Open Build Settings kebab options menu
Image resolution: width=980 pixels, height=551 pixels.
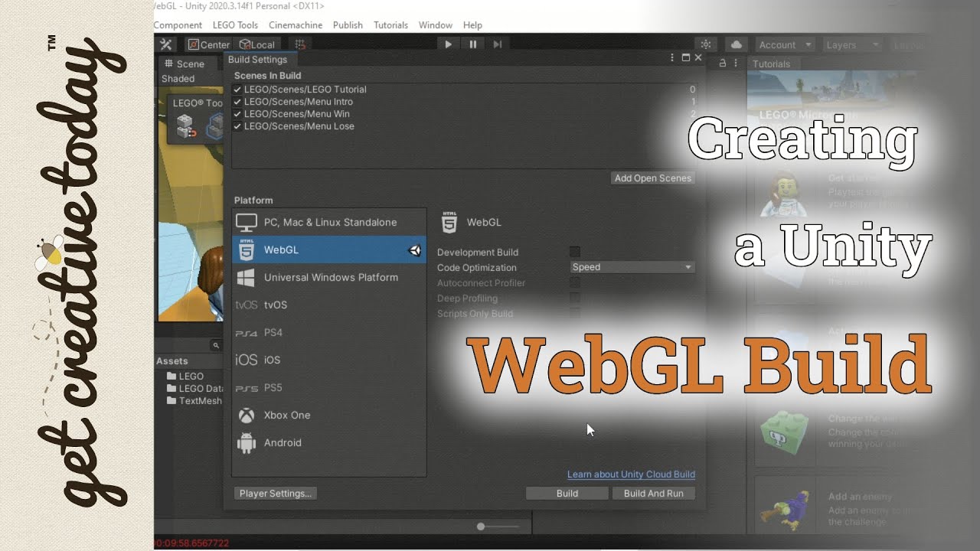pyautogui.click(x=672, y=58)
